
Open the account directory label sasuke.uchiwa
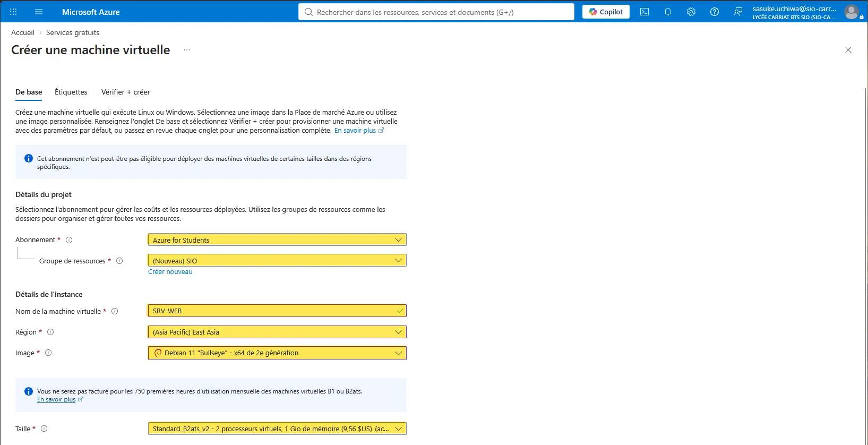coord(794,12)
